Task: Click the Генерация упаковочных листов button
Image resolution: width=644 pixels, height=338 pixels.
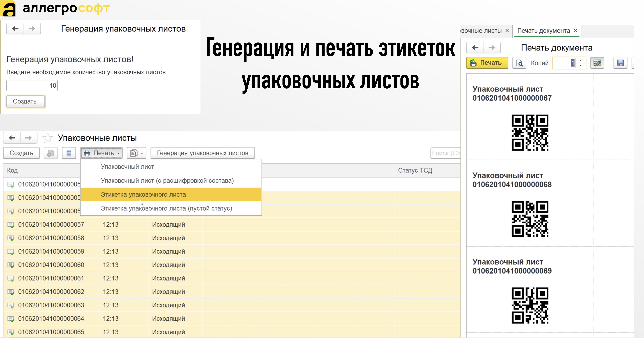Action: [x=203, y=153]
